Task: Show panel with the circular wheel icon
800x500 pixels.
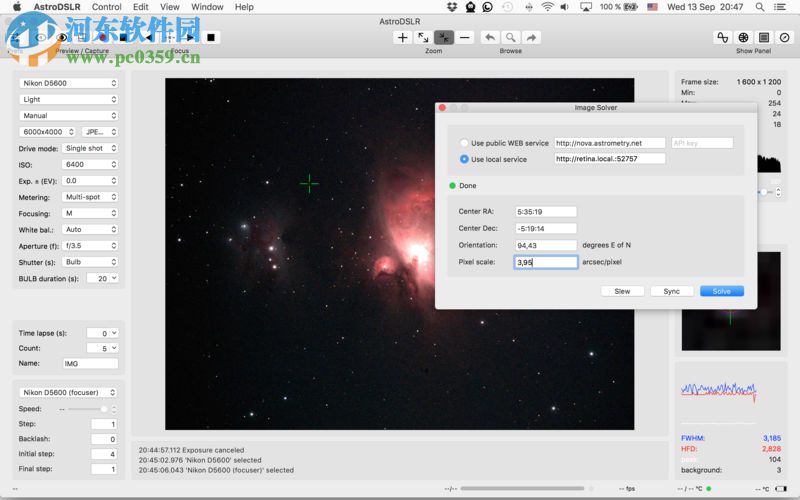Action: pyautogui.click(x=743, y=37)
